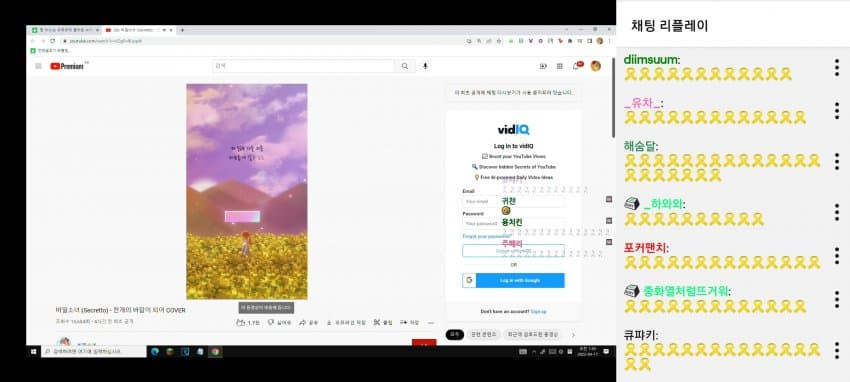Click the Sign up link

coord(538,312)
